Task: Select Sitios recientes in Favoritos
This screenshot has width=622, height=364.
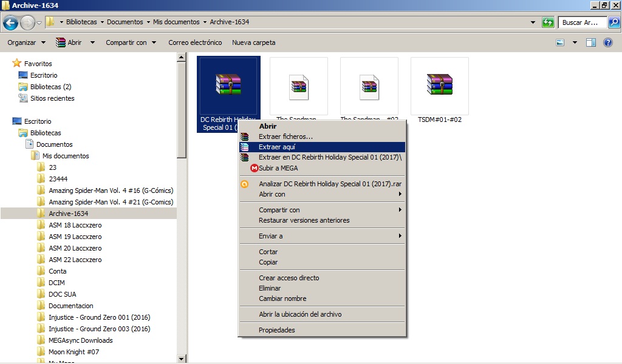Action: (x=52, y=98)
